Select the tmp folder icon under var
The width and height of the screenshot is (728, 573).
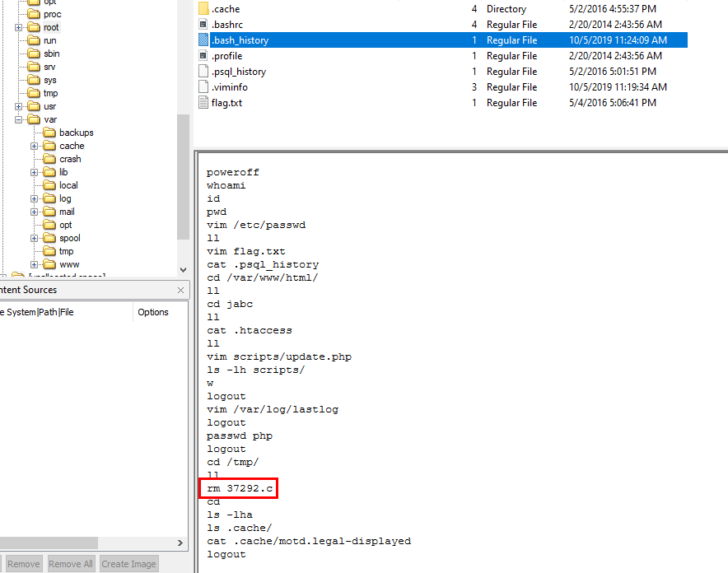[x=49, y=251]
